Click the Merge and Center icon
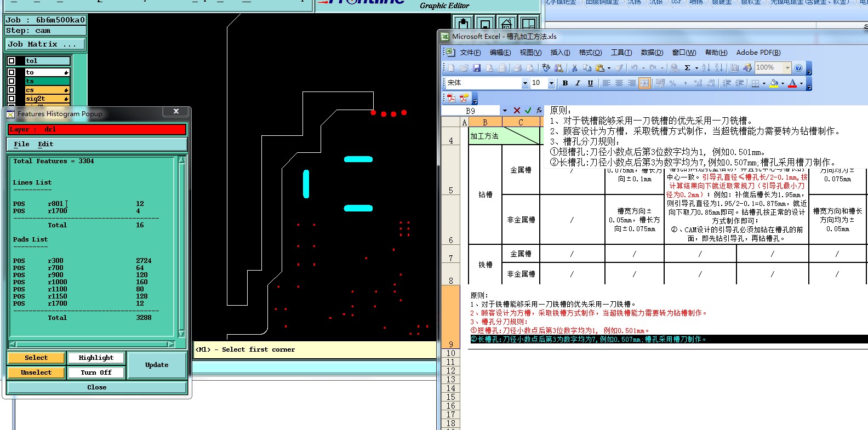This screenshot has height=430, width=868. coord(644,83)
